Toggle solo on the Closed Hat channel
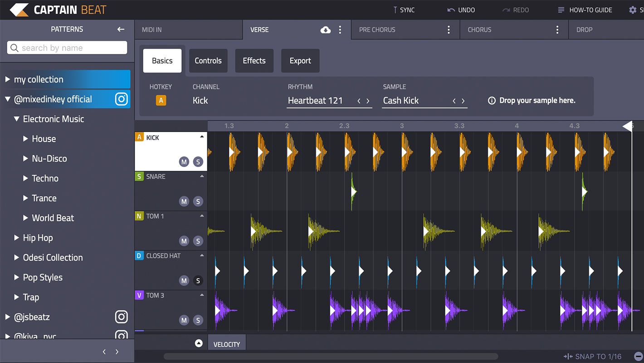This screenshot has width=644, height=363. (198, 280)
